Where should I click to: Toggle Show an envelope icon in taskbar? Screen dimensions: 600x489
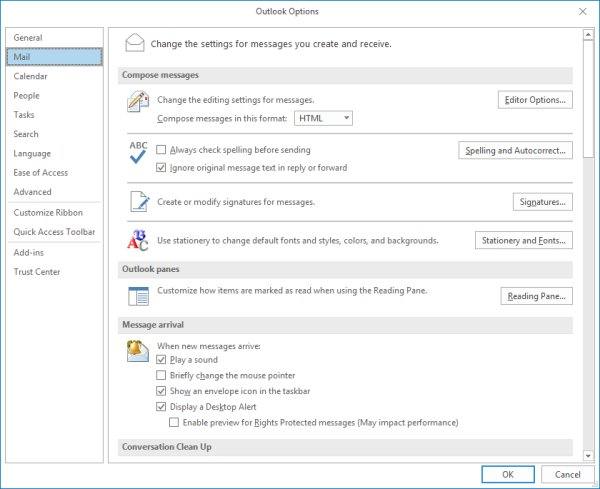(161, 391)
